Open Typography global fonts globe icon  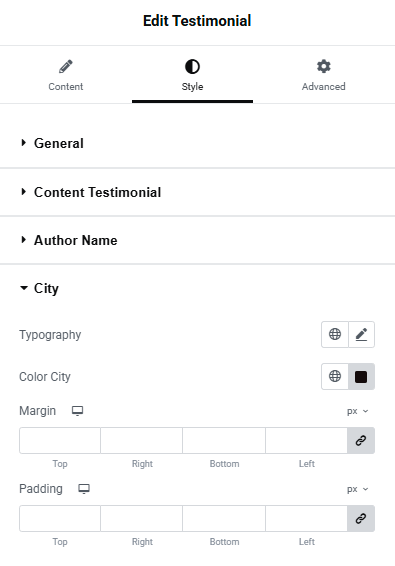(x=335, y=334)
